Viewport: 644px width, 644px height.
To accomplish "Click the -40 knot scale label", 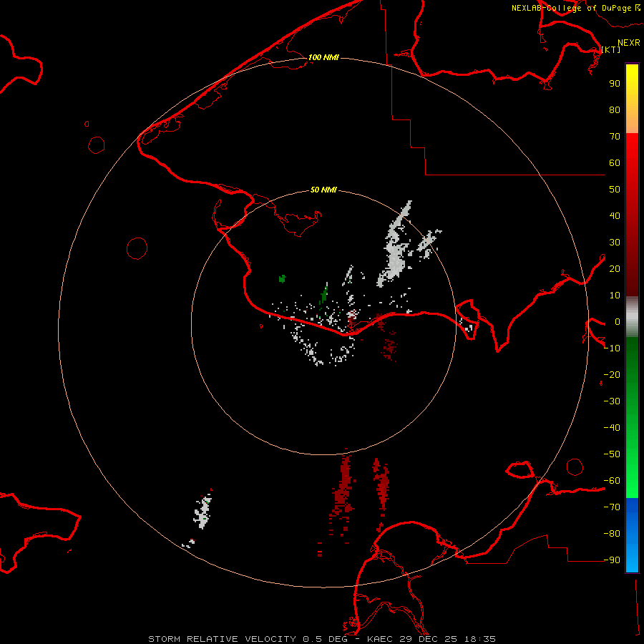I will [x=612, y=428].
